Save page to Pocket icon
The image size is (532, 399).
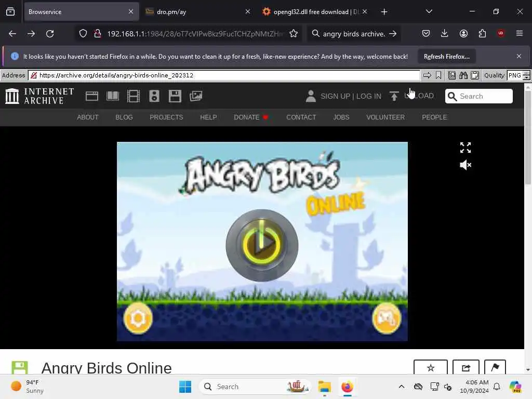(x=426, y=33)
